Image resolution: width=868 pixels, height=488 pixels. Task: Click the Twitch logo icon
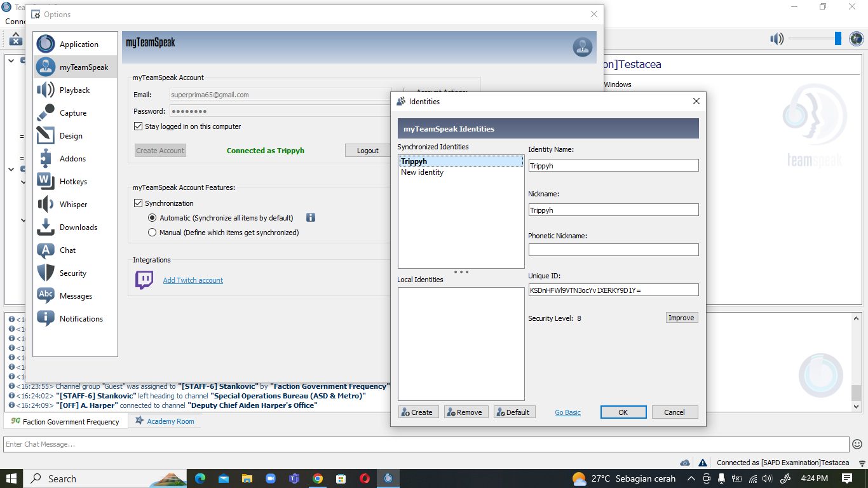pos(144,280)
